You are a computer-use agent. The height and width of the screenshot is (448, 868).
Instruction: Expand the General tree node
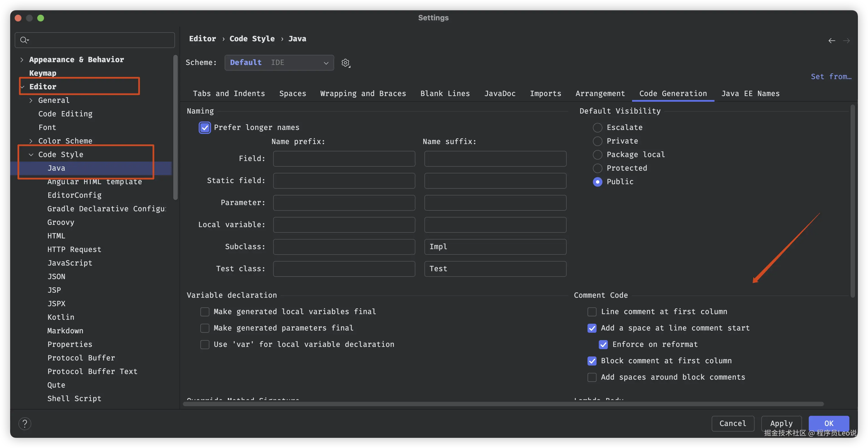pyautogui.click(x=31, y=100)
